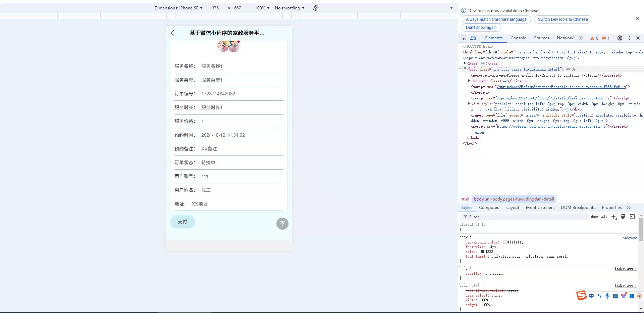Toggle the :hov element state panel
Screen dimensions: 644x313
594,217
